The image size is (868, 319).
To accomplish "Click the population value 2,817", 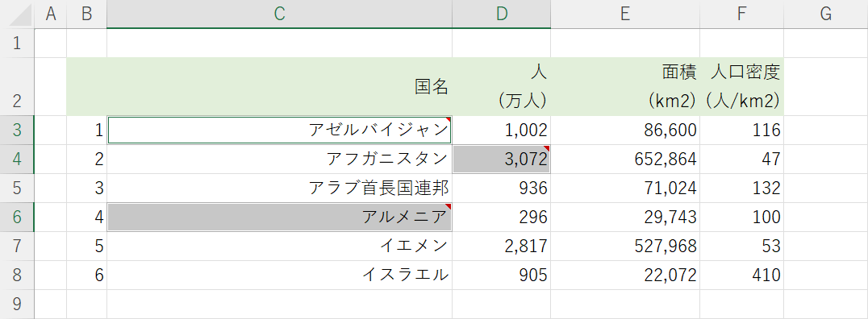I will pos(502,246).
